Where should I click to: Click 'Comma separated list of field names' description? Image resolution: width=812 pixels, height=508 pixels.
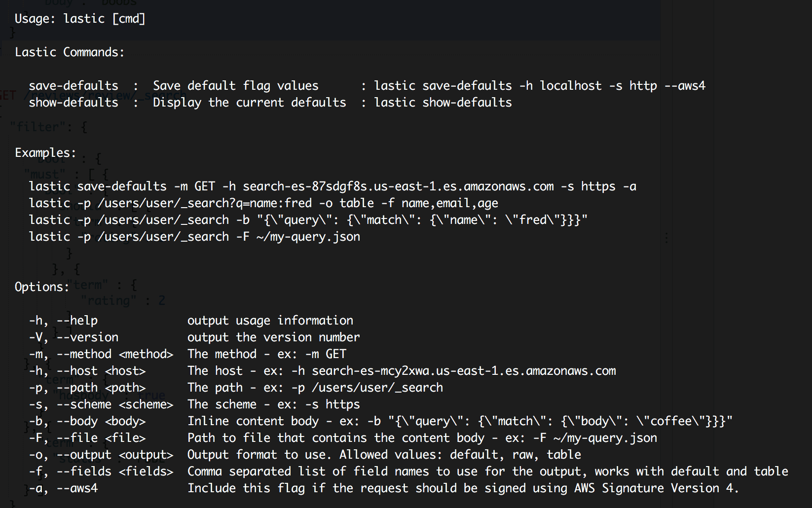(x=488, y=472)
